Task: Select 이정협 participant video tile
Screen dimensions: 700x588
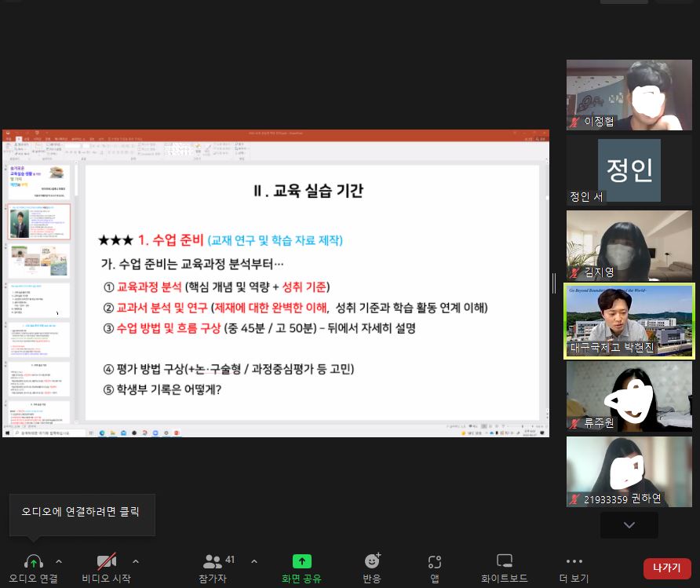Action: pos(629,95)
